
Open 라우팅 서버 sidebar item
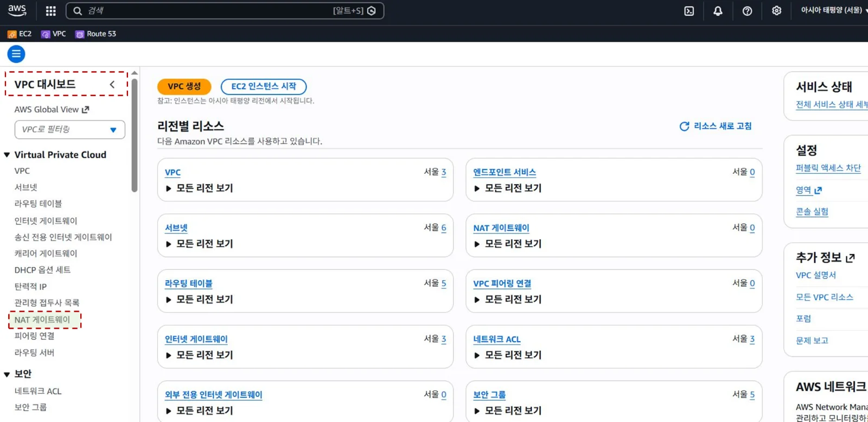(34, 352)
